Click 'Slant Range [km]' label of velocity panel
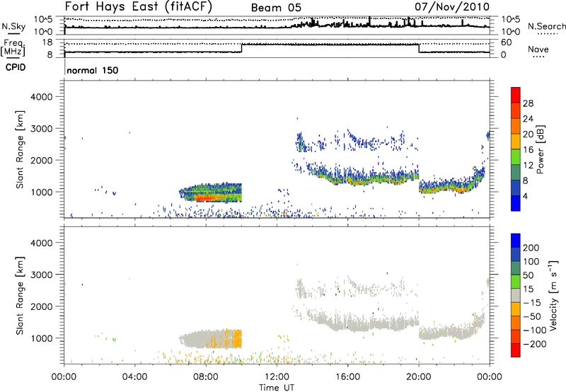The image size is (566, 392). coord(20,295)
